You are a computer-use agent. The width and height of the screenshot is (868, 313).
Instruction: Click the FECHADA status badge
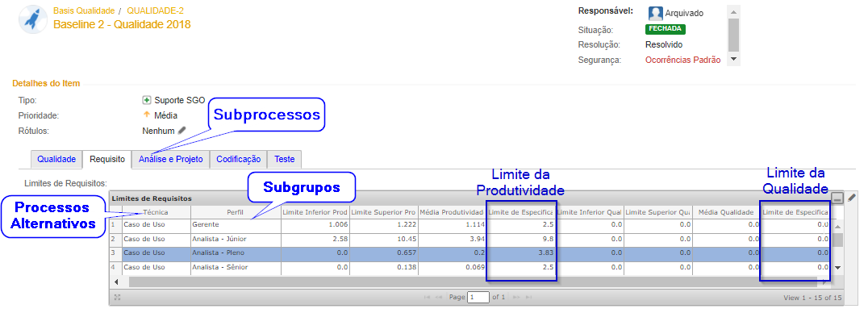[666, 29]
